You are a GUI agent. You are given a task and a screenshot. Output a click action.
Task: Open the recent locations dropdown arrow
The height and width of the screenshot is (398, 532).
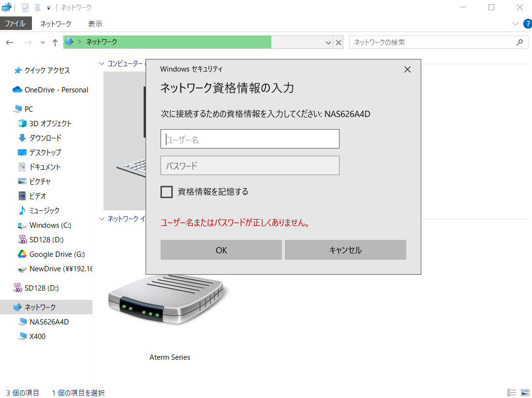click(43, 43)
